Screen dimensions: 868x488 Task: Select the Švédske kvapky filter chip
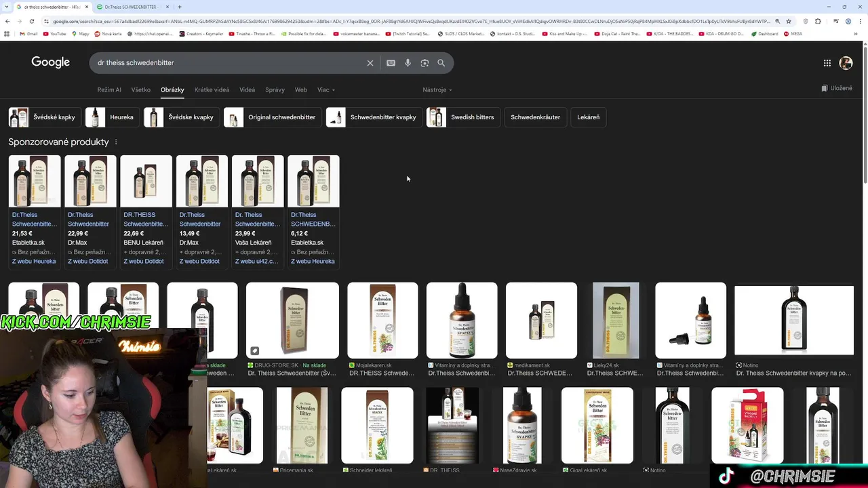point(182,117)
